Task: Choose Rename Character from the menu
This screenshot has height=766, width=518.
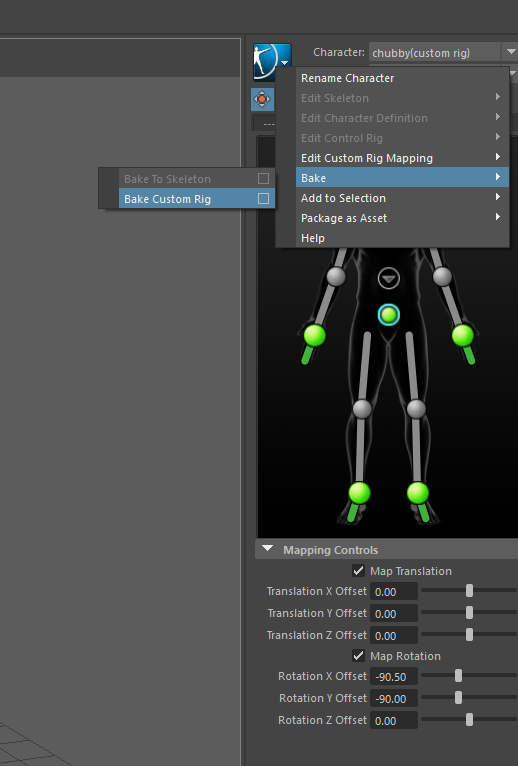Action: pyautogui.click(x=347, y=78)
